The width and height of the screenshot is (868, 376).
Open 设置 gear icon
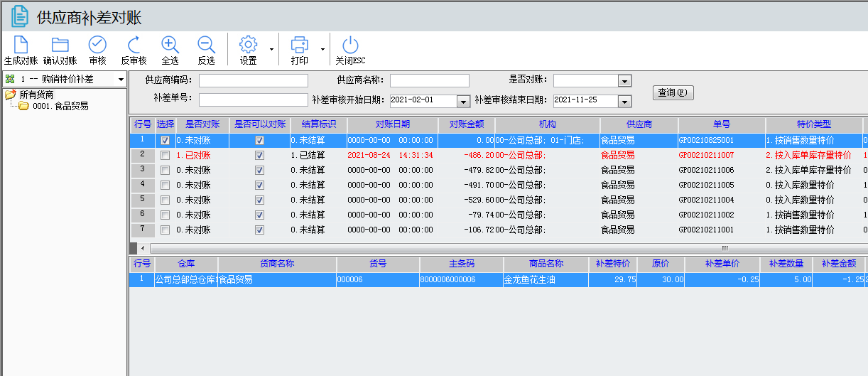click(x=248, y=45)
